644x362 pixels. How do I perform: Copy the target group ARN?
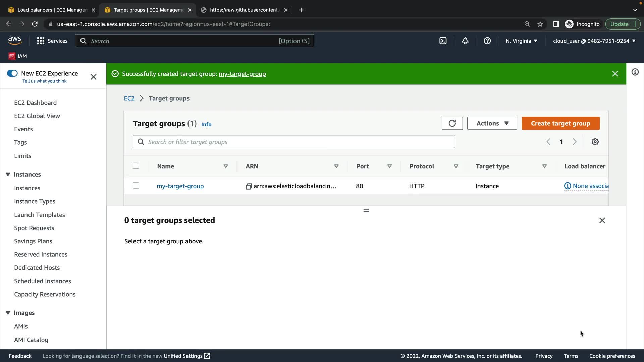click(249, 186)
